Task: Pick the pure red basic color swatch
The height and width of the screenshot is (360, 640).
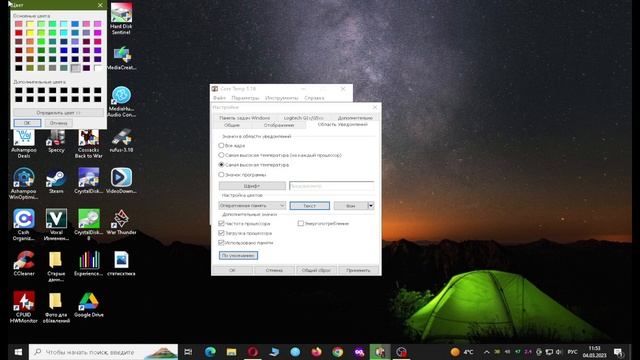Action: [19, 33]
